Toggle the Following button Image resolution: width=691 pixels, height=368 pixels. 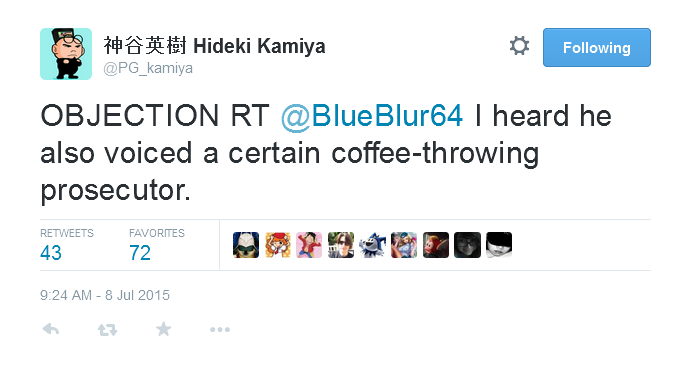(597, 48)
